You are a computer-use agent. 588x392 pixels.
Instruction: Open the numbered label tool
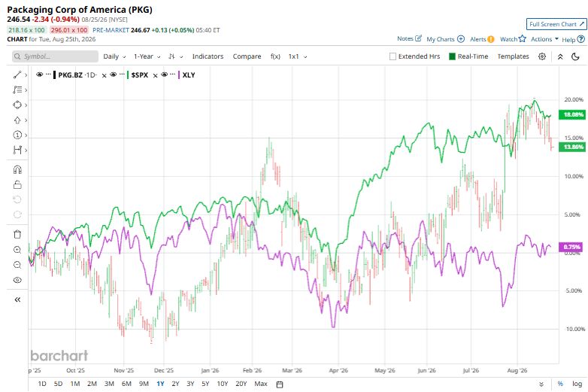pos(17,135)
